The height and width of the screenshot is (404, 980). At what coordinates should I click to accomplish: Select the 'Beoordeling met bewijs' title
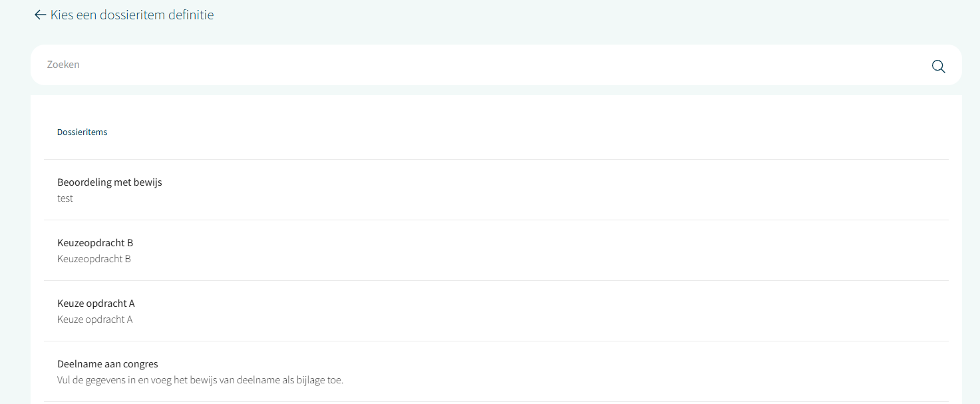click(110, 182)
